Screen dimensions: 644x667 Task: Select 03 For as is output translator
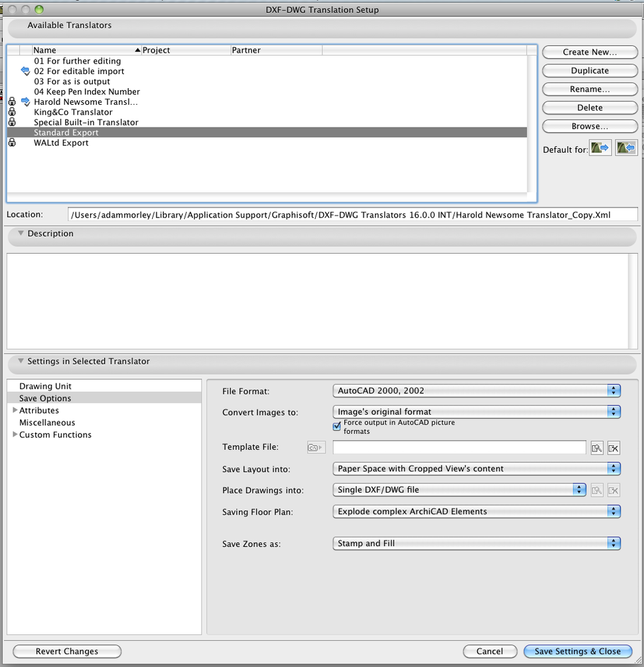click(x=267, y=81)
